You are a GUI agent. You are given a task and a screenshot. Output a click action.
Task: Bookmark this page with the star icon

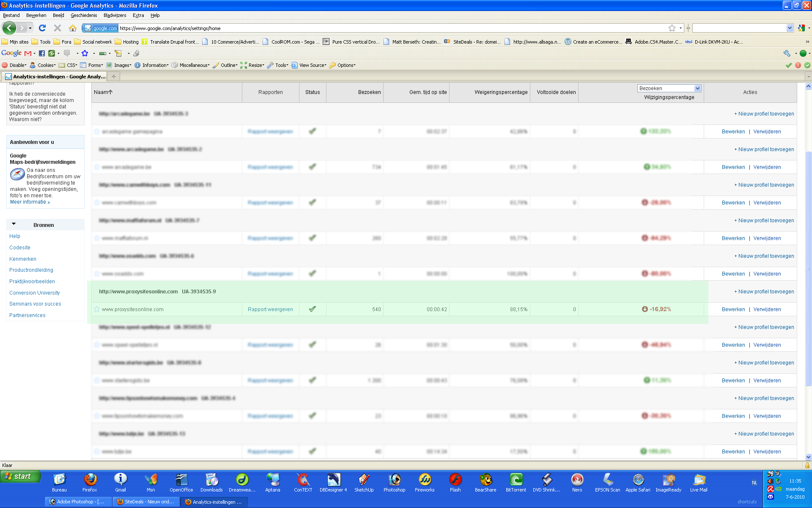pos(672,28)
